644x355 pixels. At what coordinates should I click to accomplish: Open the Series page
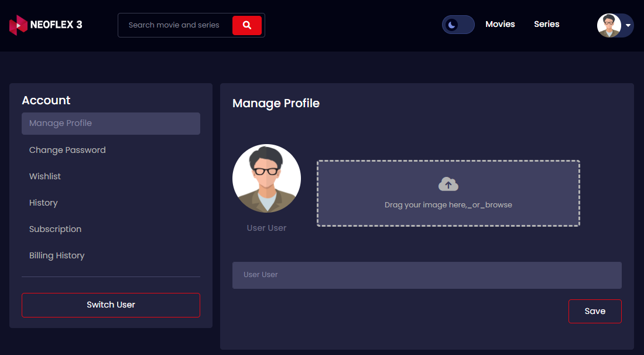point(546,24)
